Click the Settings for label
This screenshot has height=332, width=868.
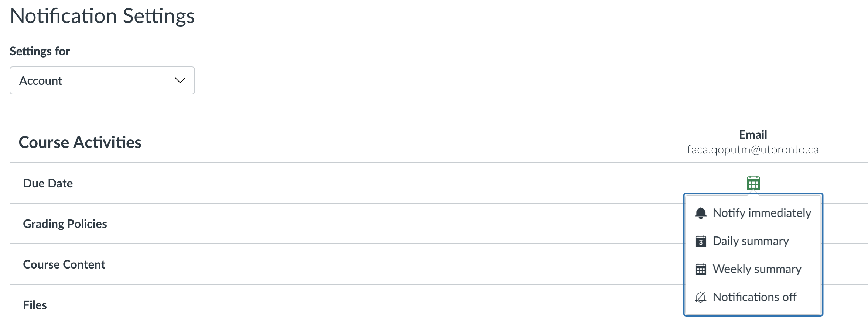tap(40, 51)
